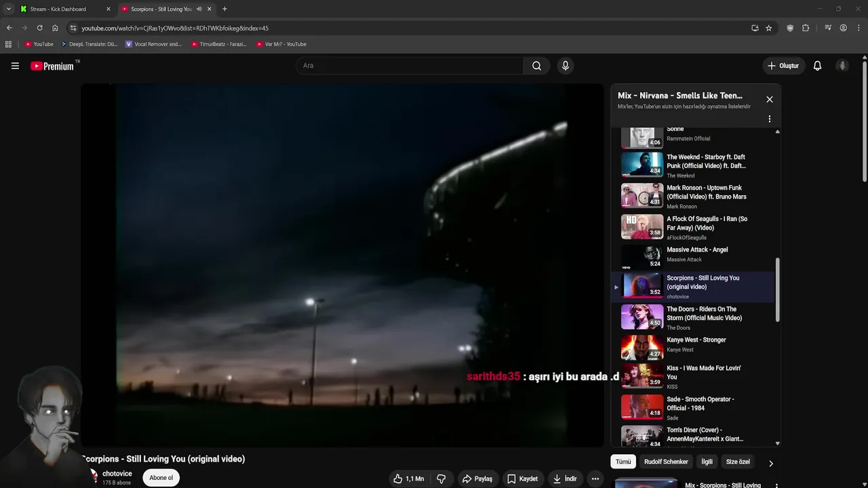Select the Tümü filter chip
868x488 pixels.
pyautogui.click(x=623, y=462)
